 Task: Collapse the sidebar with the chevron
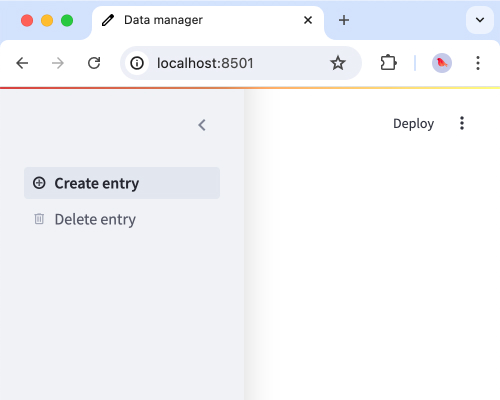point(202,125)
